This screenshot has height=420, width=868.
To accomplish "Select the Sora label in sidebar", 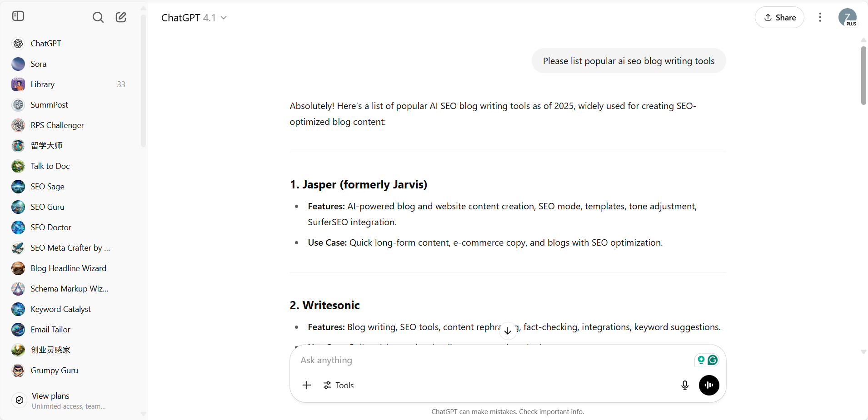I will point(39,64).
